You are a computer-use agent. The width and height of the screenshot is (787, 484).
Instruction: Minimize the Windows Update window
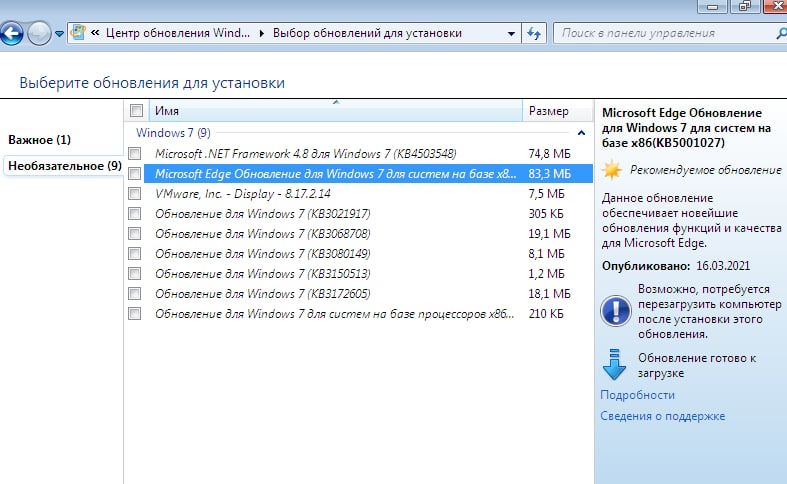(712, 7)
